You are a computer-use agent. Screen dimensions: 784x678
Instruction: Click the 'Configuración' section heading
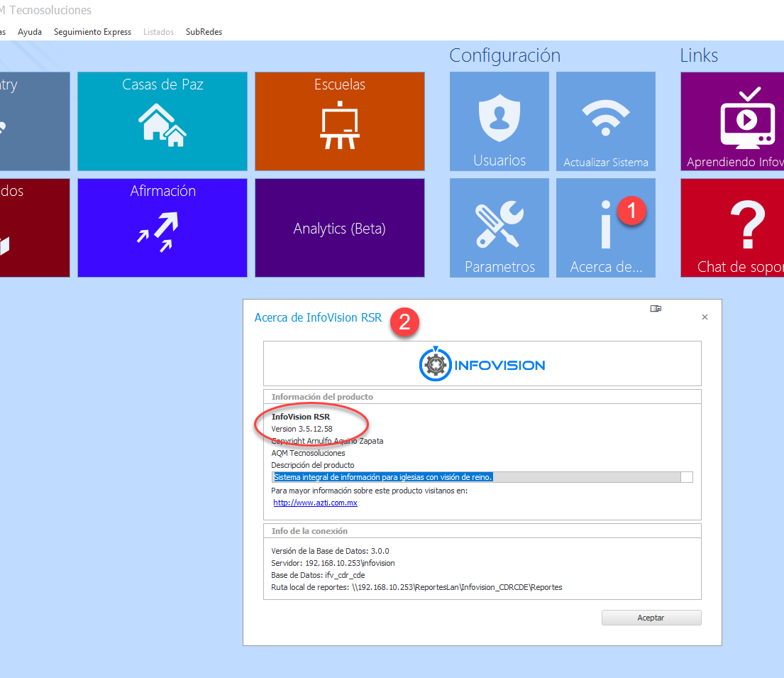coord(504,55)
